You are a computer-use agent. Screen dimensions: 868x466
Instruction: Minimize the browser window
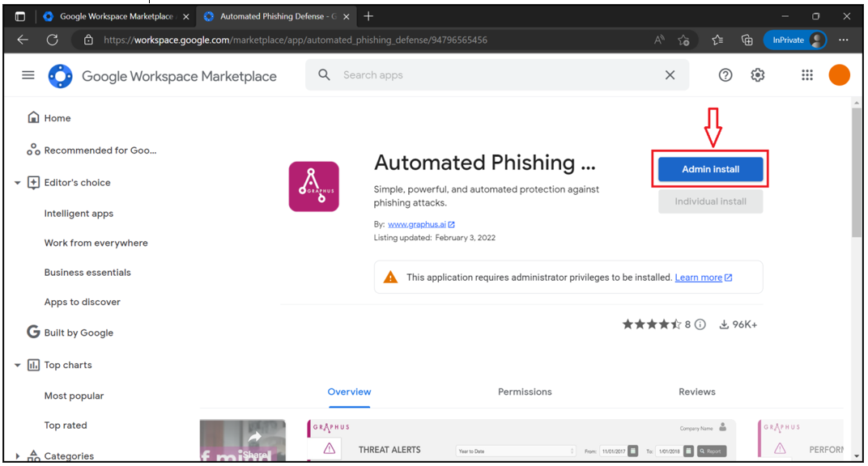[x=785, y=16]
